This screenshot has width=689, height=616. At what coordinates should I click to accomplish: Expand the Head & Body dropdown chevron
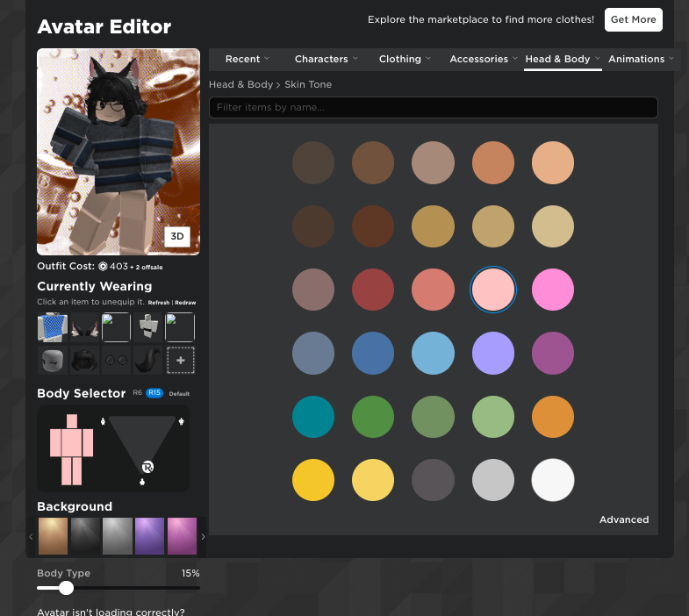597,58
